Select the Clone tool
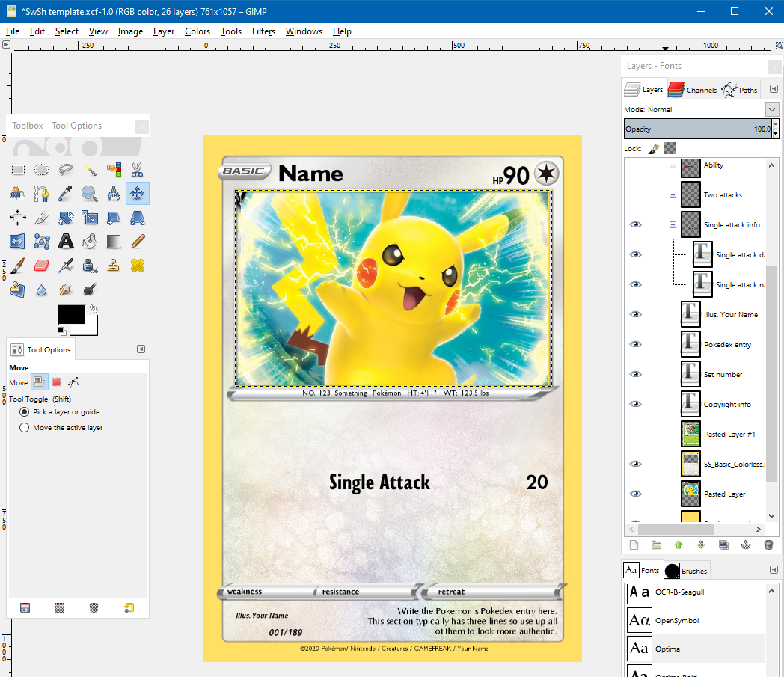The height and width of the screenshot is (677, 784). click(x=113, y=266)
